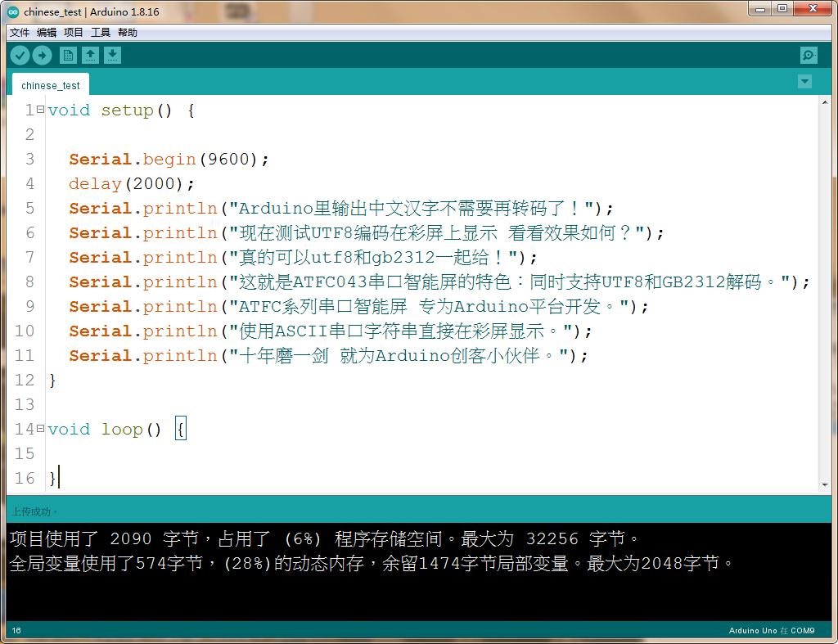Click the Verify sketch checkmark button
Image resolution: width=838 pixels, height=644 pixels.
[20, 55]
